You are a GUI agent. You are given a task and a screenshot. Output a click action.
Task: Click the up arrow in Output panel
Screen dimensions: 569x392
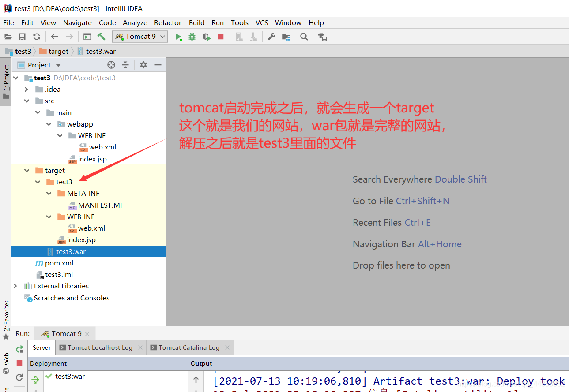coord(196,379)
